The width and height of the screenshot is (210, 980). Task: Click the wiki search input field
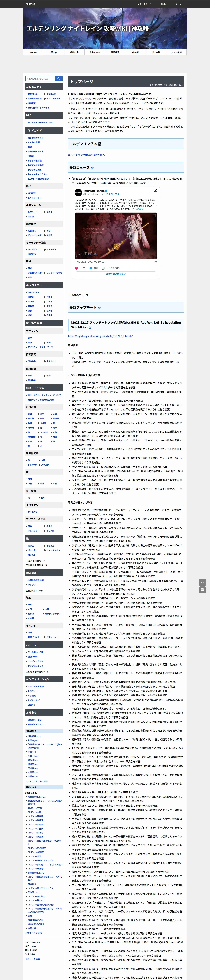point(40,78)
